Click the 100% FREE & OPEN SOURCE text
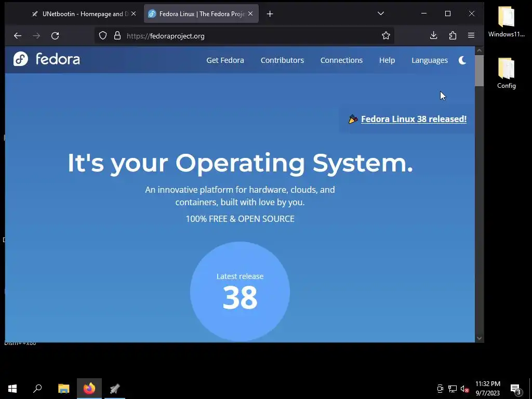Screen dimensions: 532x399 (x=240, y=219)
